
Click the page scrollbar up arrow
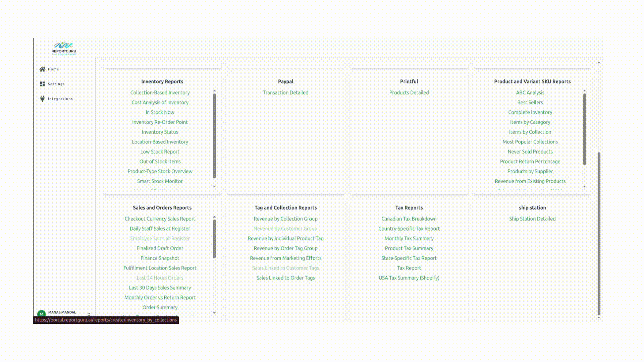pos(599,63)
